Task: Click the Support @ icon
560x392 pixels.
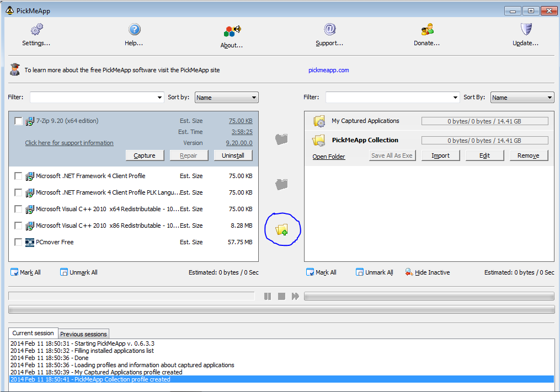Action: 329,29
